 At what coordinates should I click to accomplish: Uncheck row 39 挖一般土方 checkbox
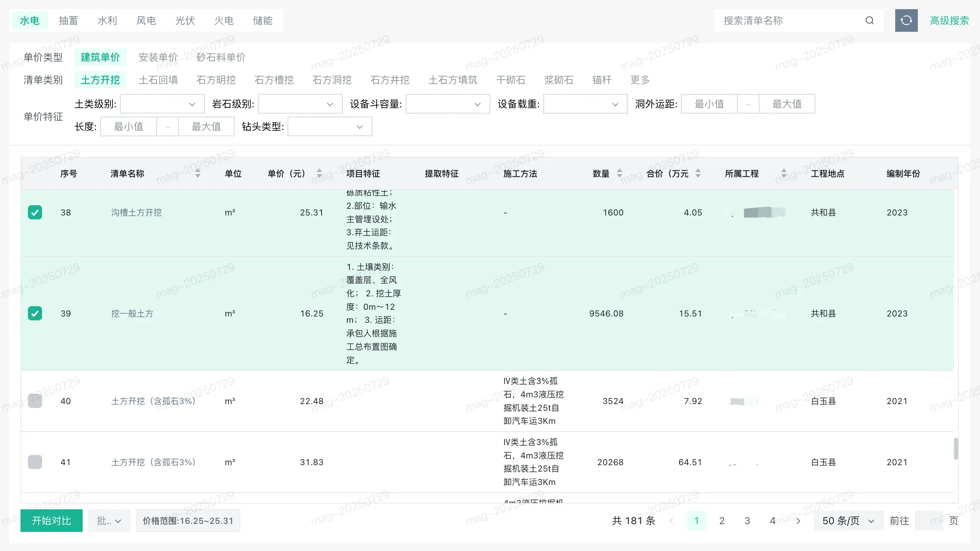click(x=35, y=313)
